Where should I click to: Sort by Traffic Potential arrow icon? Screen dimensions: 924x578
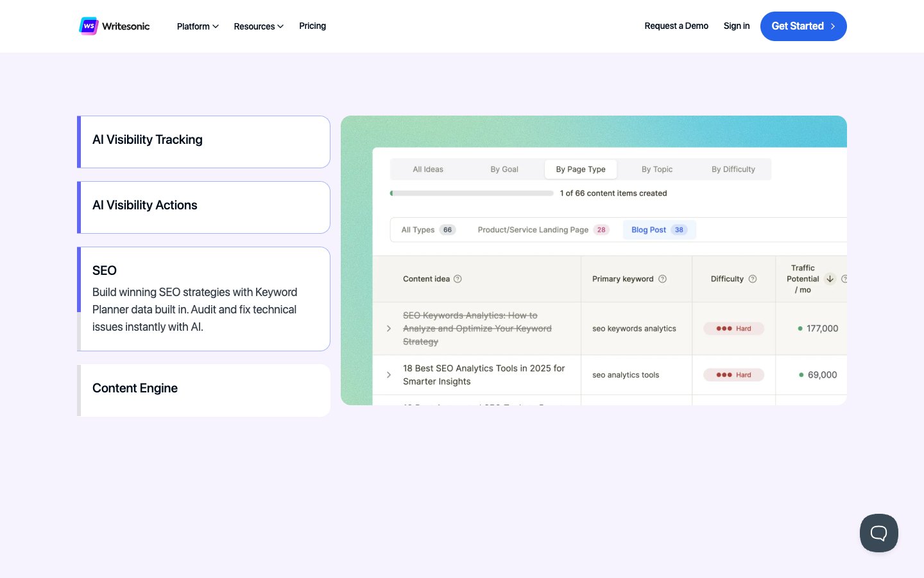pyautogui.click(x=830, y=279)
